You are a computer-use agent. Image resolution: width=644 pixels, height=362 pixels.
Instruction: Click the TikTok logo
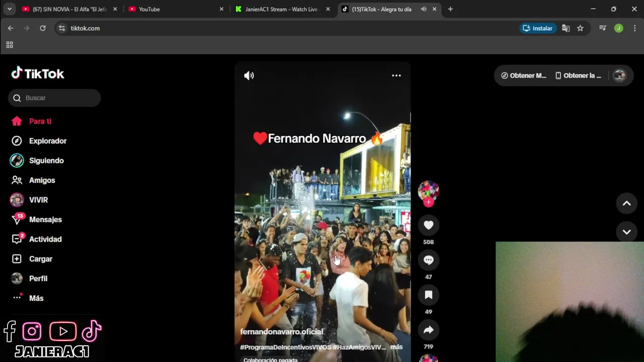coord(38,73)
